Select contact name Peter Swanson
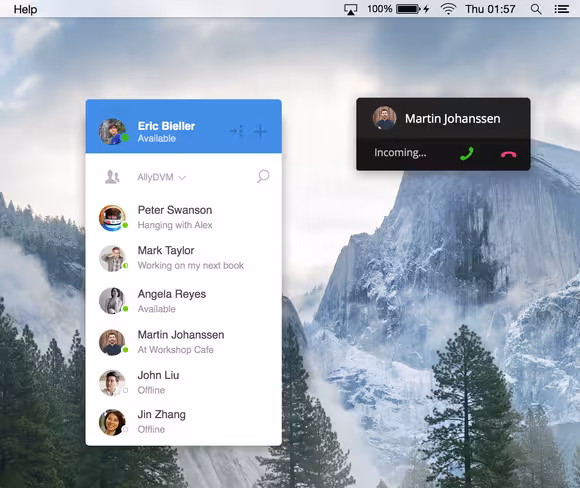The width and height of the screenshot is (580, 488). tap(175, 210)
